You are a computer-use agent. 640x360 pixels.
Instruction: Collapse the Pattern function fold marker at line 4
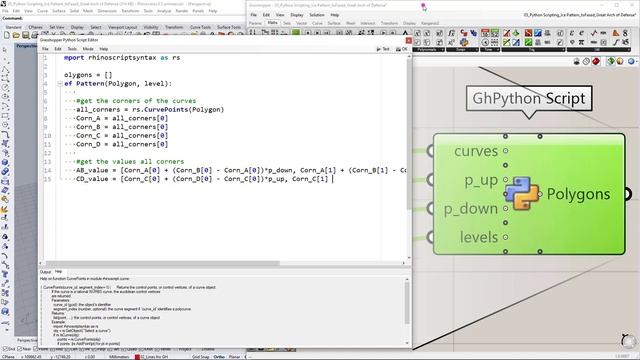(60, 84)
